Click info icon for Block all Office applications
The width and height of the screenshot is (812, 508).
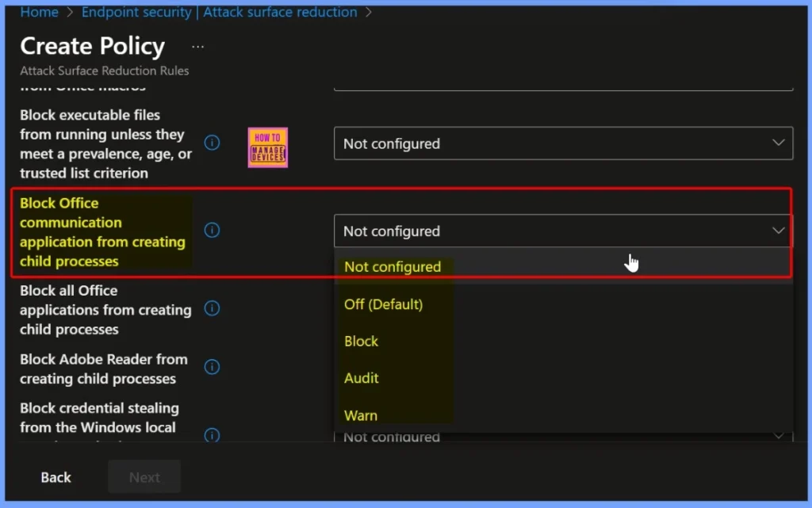[x=212, y=308]
